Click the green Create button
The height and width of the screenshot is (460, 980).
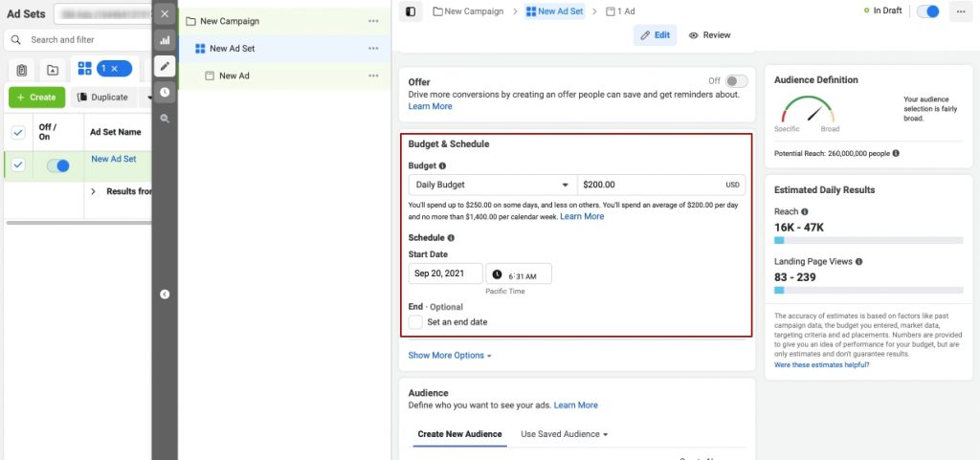tap(37, 98)
